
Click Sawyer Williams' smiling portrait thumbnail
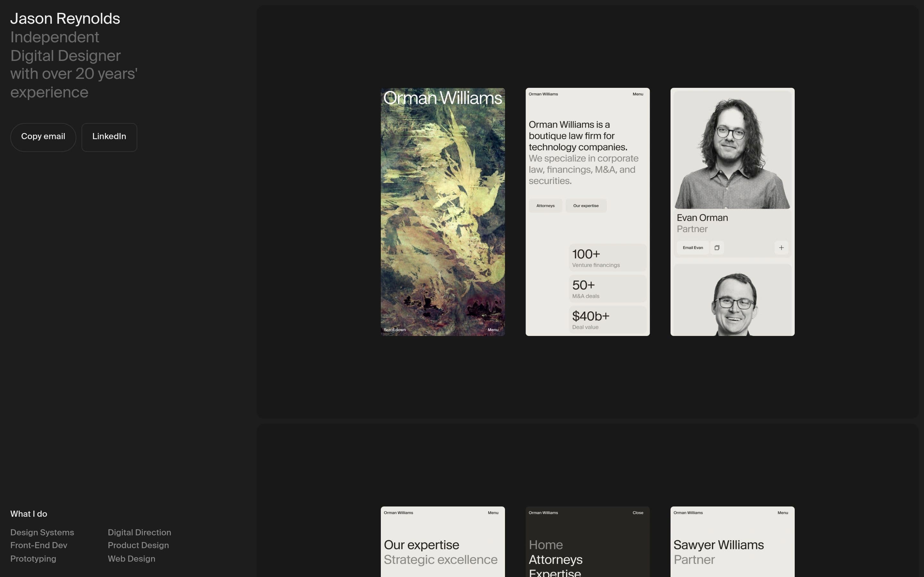click(732, 301)
